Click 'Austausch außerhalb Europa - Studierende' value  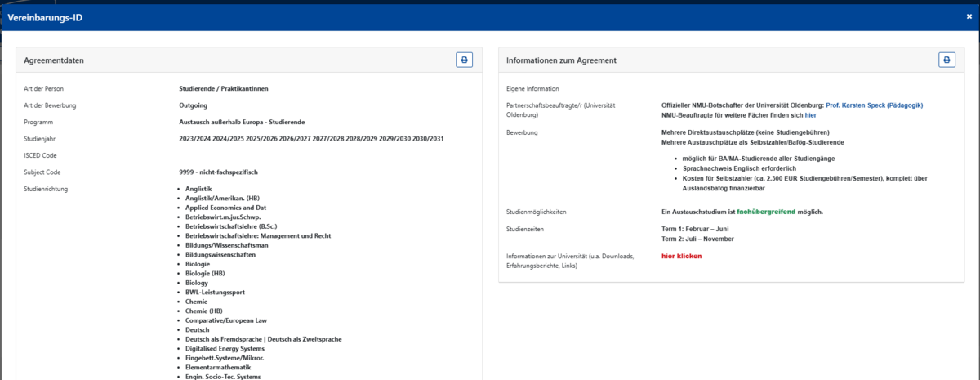[242, 122]
